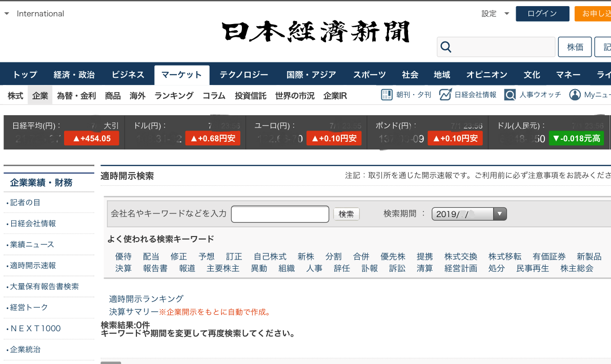This screenshot has height=364, width=611.
Task: Select the テクノロジー navigation tab
Action: [x=244, y=75]
